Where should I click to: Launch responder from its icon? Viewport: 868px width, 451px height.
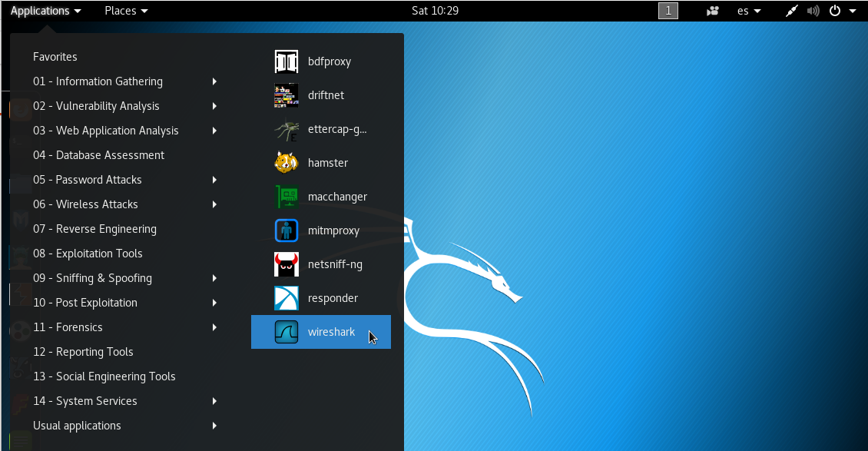point(286,298)
